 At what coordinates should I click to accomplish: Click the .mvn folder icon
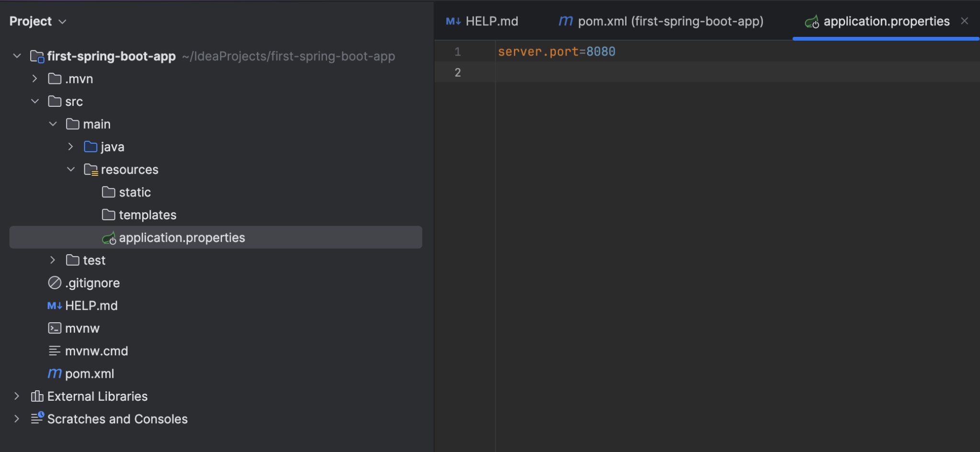pos(55,79)
